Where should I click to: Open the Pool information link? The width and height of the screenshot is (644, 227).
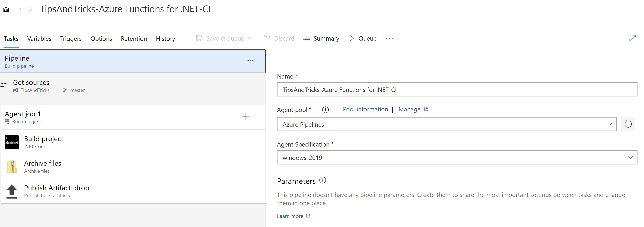(365, 109)
